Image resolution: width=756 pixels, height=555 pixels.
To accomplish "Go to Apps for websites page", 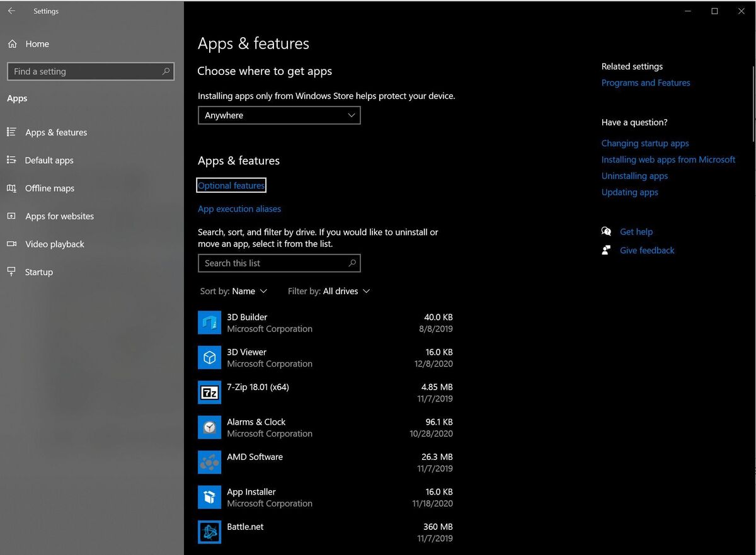I will (x=59, y=216).
